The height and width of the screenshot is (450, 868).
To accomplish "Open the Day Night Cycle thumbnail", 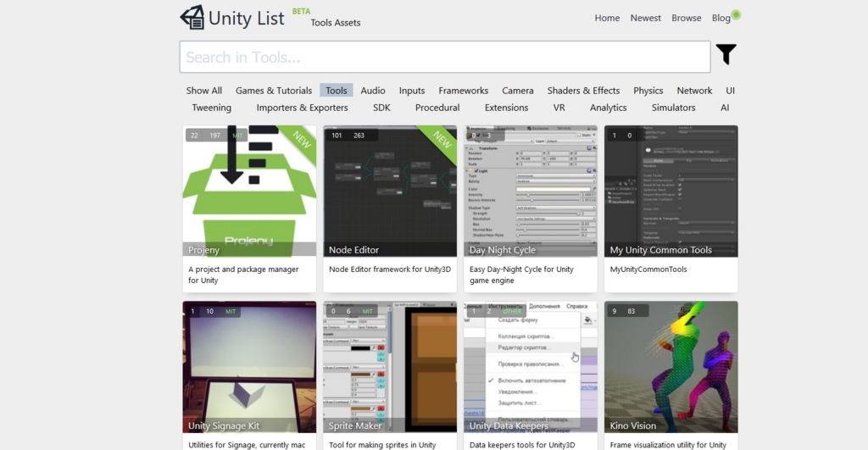I will (531, 191).
